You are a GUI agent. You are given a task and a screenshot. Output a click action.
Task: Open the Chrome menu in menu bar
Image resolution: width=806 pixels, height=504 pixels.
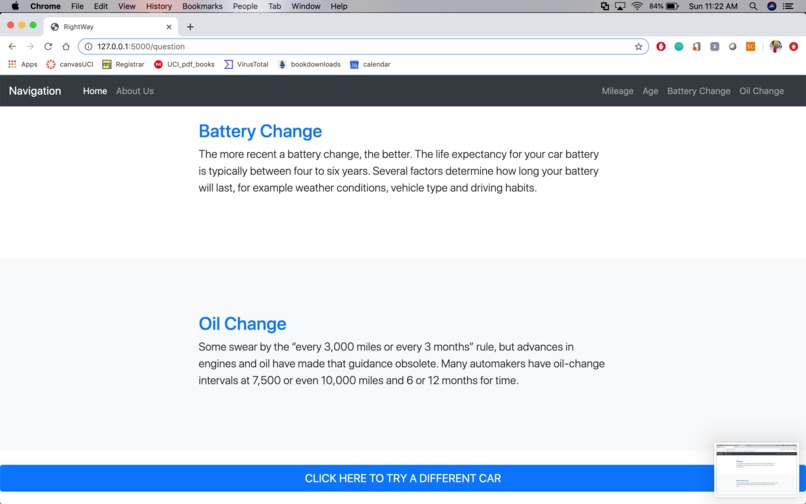click(45, 6)
